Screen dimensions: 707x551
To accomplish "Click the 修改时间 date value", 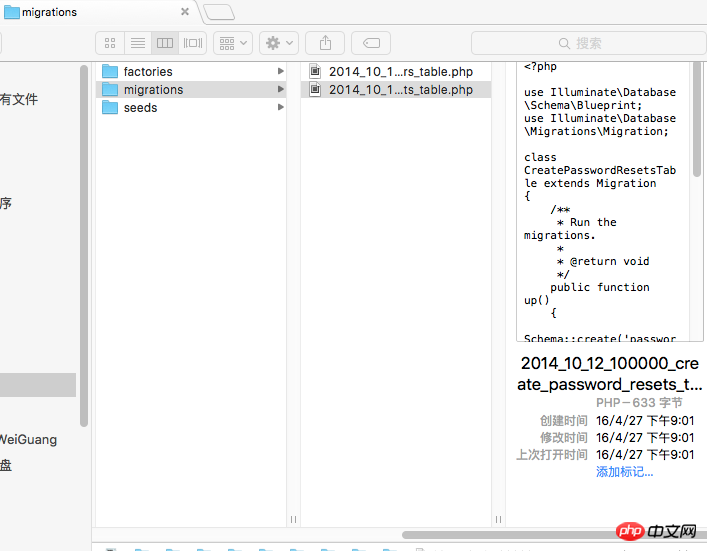I will point(645,437).
